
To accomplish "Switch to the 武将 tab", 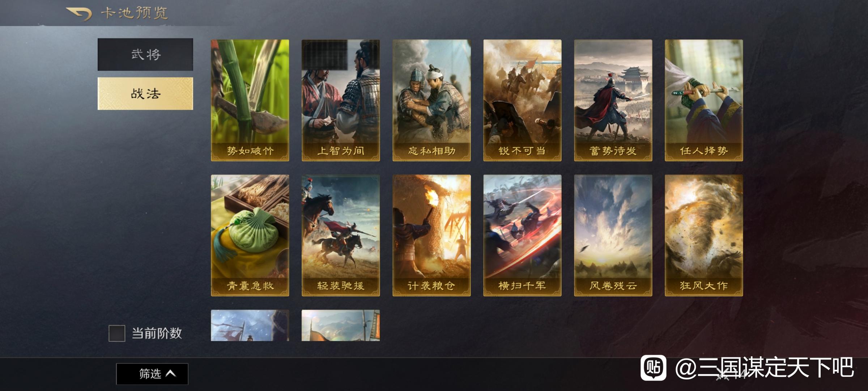I will click(145, 54).
